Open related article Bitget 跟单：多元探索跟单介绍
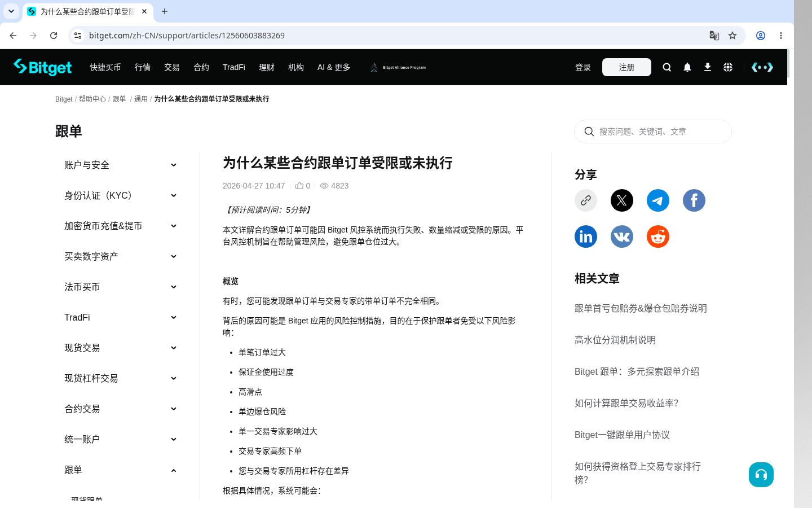 coord(637,371)
